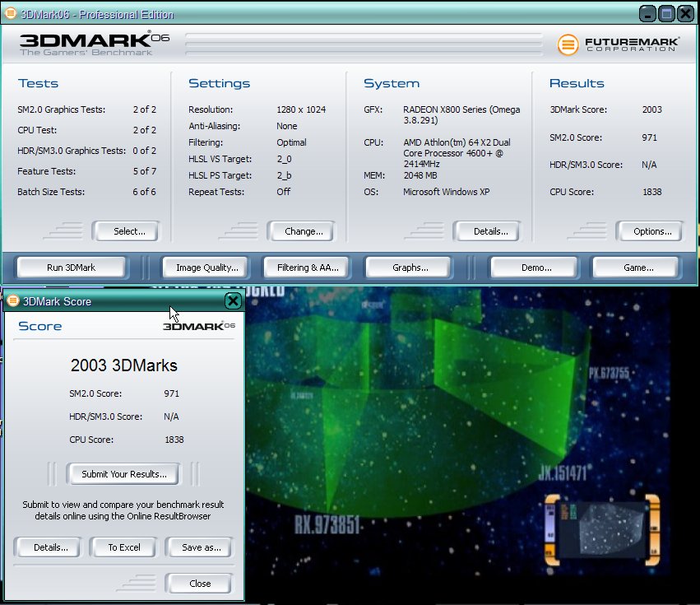The height and width of the screenshot is (605, 700).
Task: Close the 3DMark Score dialog with X
Action: tap(233, 300)
